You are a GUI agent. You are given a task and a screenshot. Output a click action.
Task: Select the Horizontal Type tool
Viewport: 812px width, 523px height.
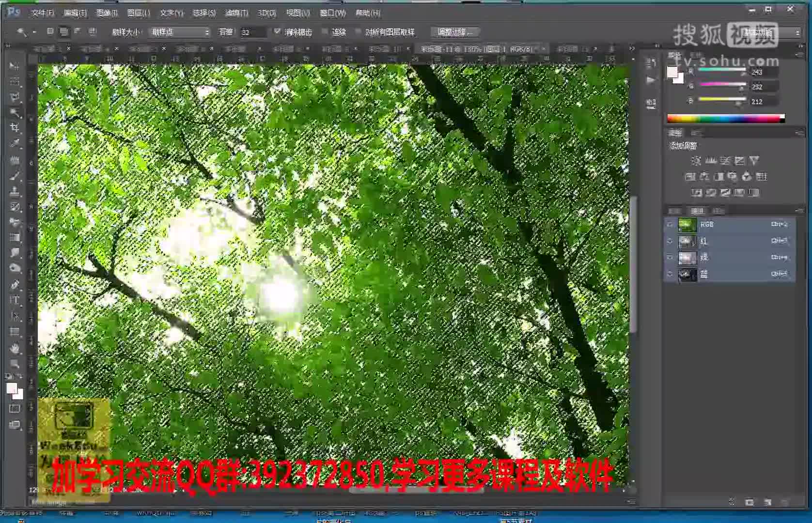[x=15, y=300]
